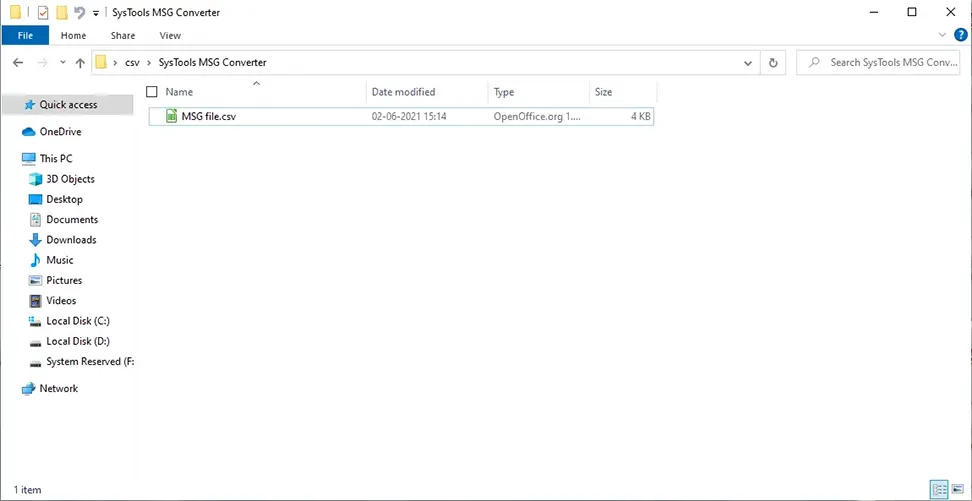Open 3D Objects folder
Screen dimensions: 972x501
click(70, 179)
